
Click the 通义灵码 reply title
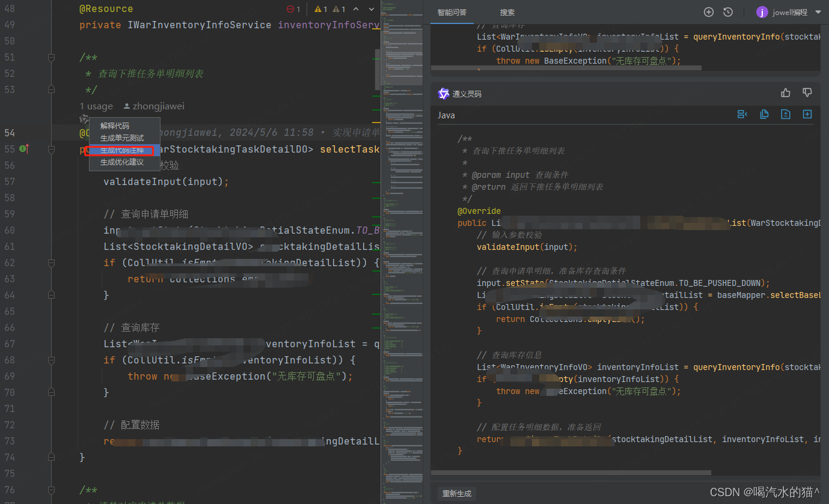(x=467, y=94)
